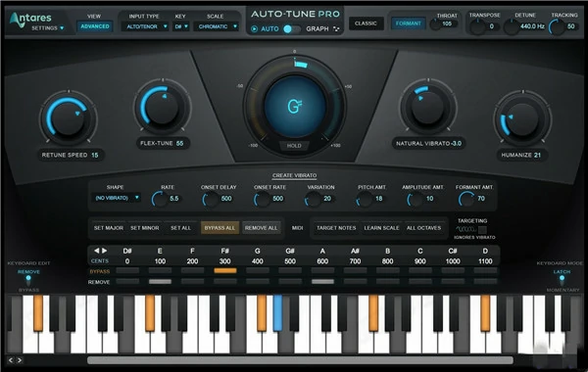Image resolution: width=588 pixels, height=372 pixels.
Task: Click the keyboard scroll right arrow
Action: pyautogui.click(x=20, y=360)
